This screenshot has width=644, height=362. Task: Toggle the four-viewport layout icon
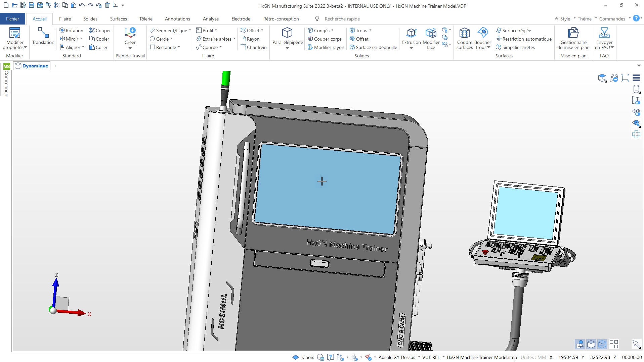point(614,344)
